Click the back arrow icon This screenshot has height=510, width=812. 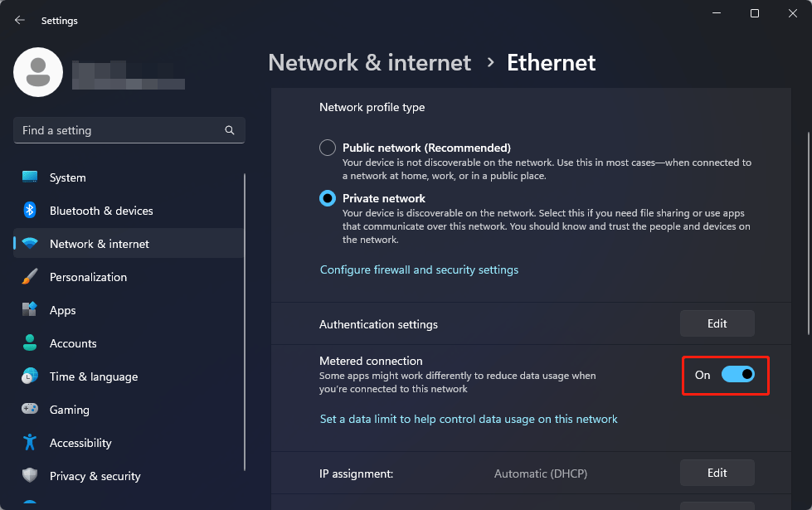point(20,21)
